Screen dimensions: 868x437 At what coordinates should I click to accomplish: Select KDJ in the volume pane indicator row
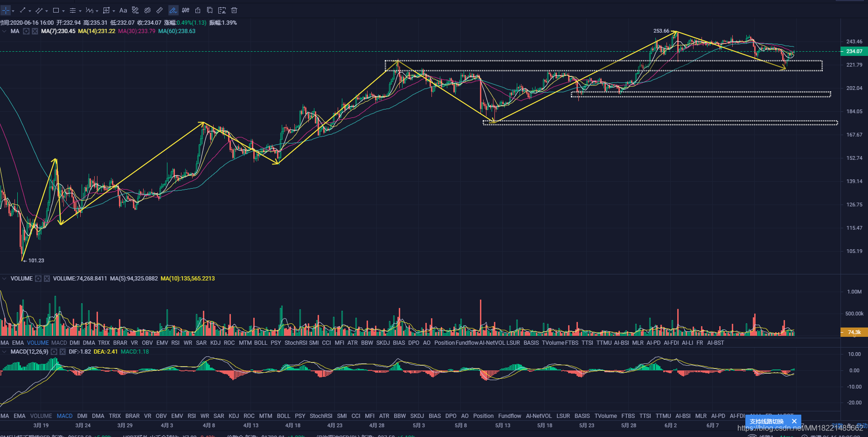point(215,343)
